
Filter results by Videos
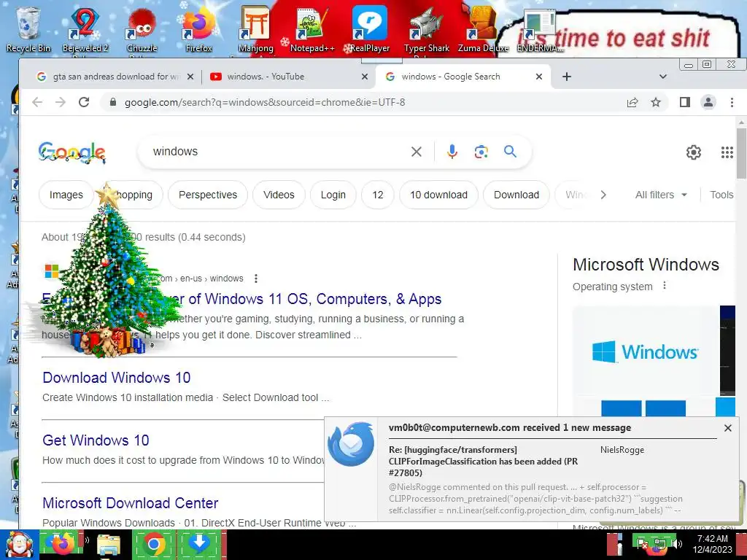(279, 195)
